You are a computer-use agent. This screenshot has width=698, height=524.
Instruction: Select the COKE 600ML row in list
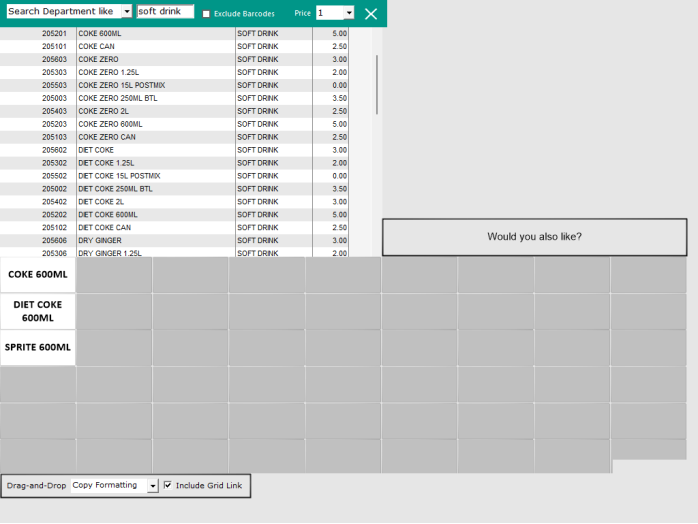click(174, 33)
